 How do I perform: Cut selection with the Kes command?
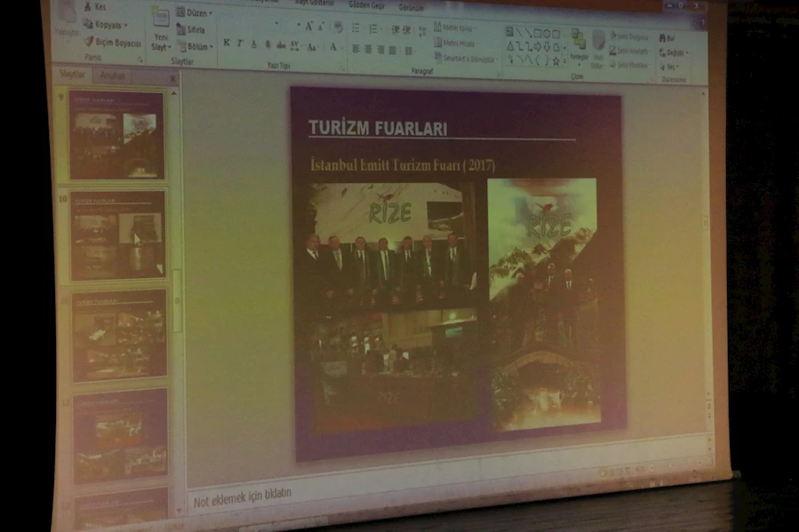pyautogui.click(x=95, y=6)
